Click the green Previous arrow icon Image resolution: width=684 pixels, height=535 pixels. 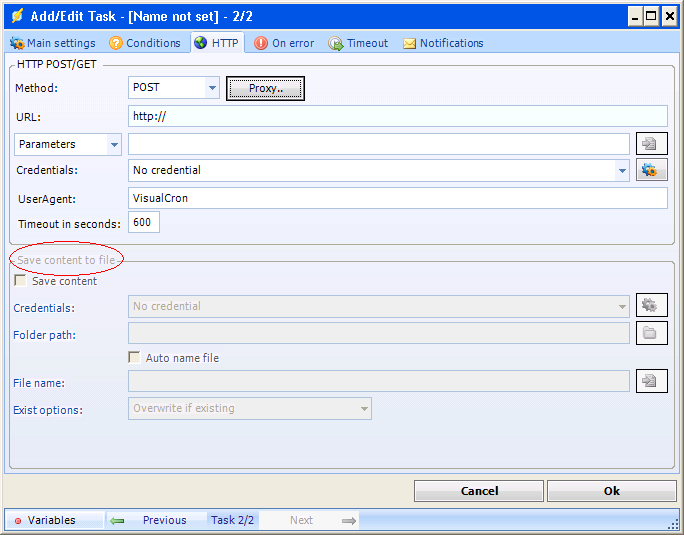117,521
